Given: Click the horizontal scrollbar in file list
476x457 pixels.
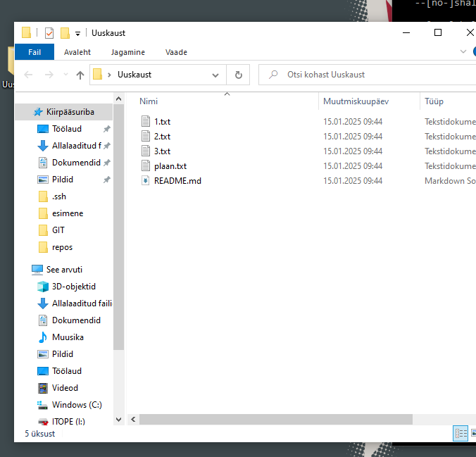Looking at the screenshot, I should coord(275,419).
